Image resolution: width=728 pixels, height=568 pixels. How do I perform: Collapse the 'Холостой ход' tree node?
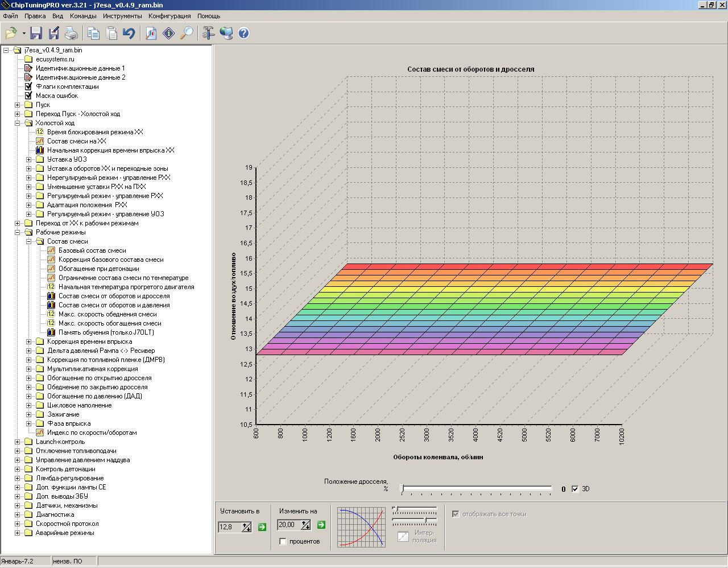click(17, 123)
